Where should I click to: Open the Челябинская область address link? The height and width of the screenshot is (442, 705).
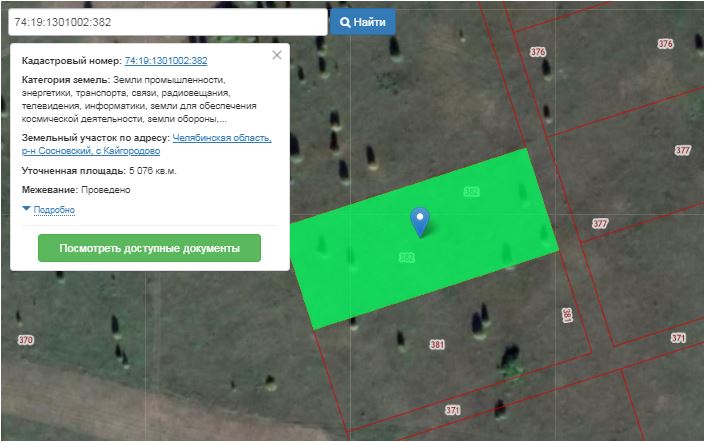[221, 138]
